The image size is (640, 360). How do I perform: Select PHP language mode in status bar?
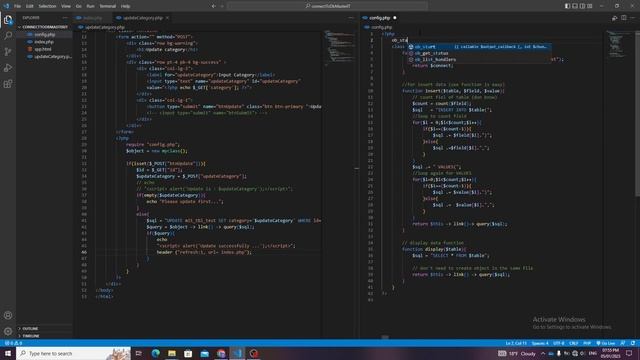tap(587, 343)
